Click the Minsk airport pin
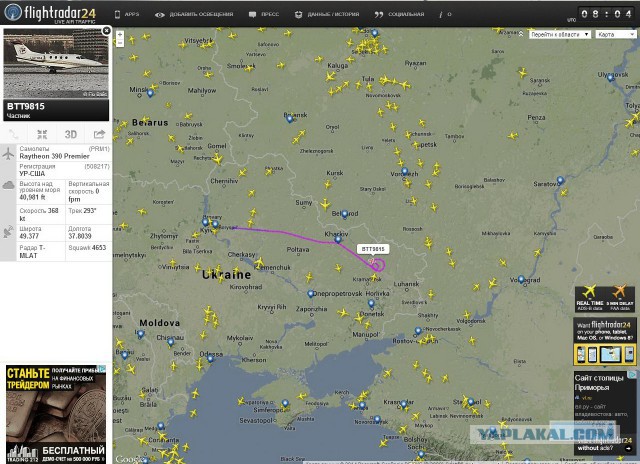The image size is (640, 464). [x=150, y=93]
